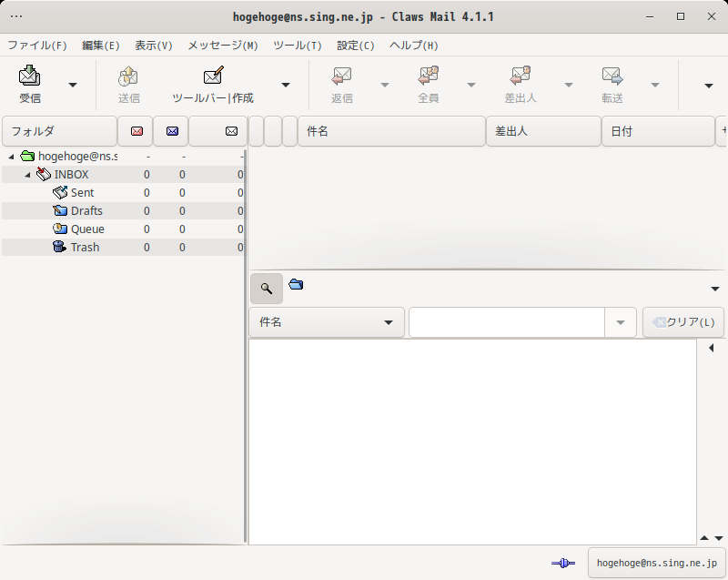This screenshot has width=728, height=580.
Task: Click the フォルダ column header
Action: coord(59,131)
